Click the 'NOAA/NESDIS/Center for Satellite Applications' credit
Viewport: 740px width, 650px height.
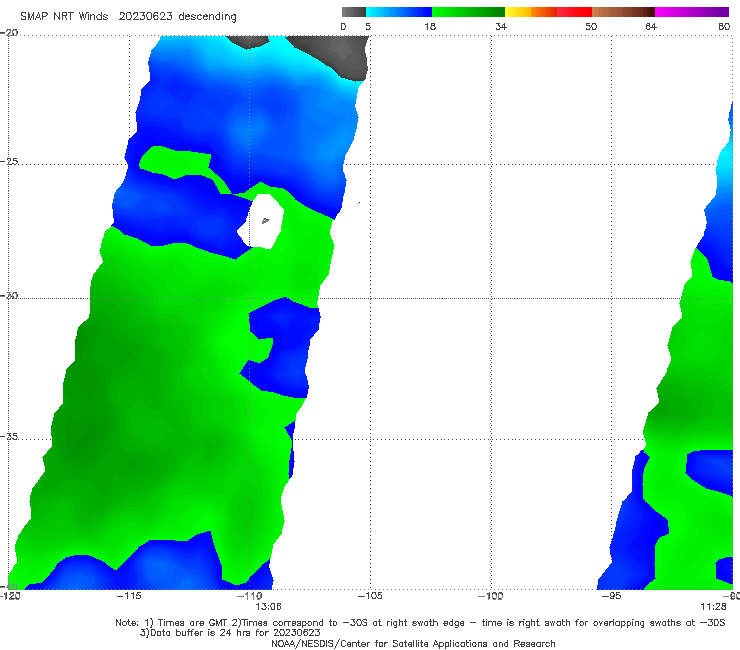[x=413, y=643]
